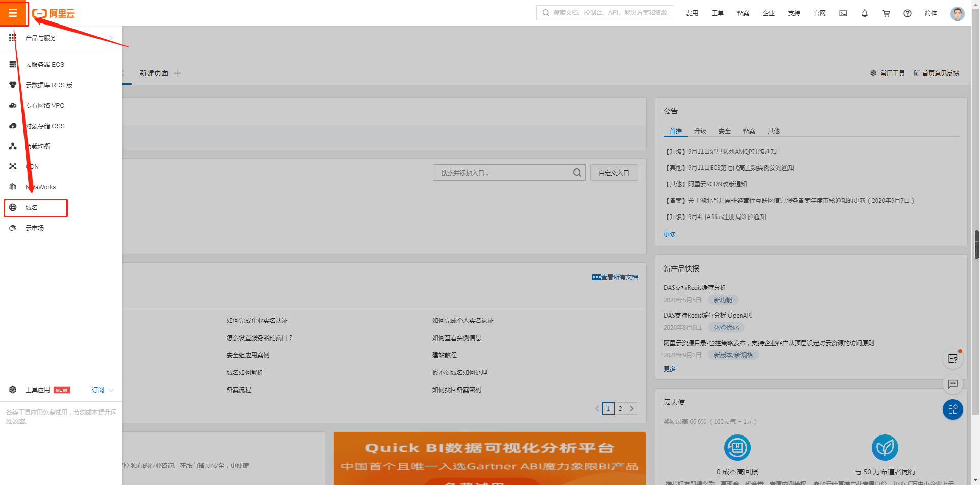The width and height of the screenshot is (980, 485).
Task: Click the blue floating apps grid button
Action: (952, 409)
